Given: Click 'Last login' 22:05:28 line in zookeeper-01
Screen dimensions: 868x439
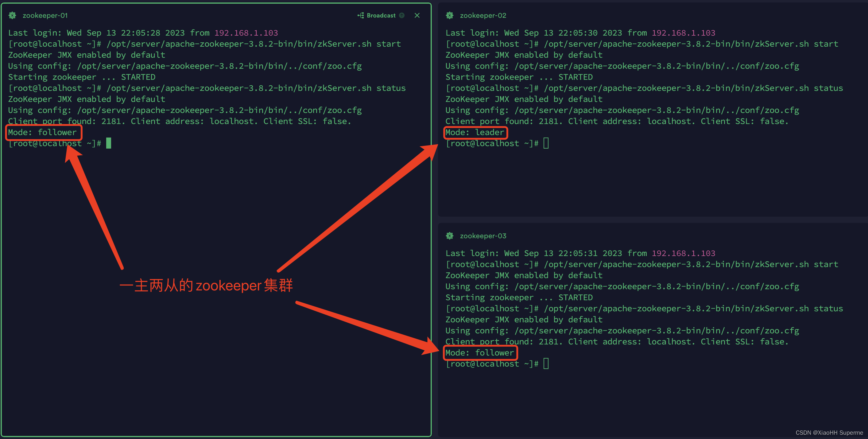Looking at the screenshot, I should (x=143, y=33).
